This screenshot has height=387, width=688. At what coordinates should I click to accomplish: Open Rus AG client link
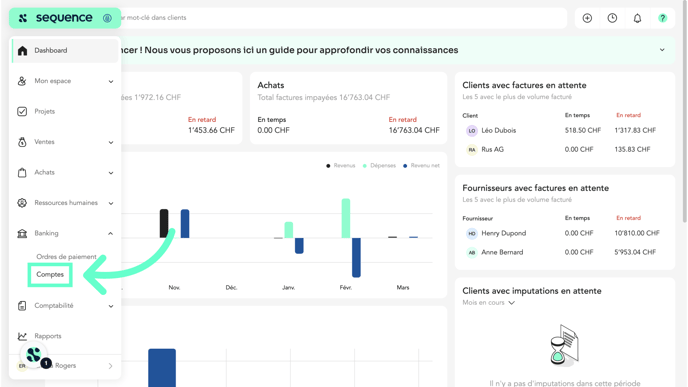(492, 150)
